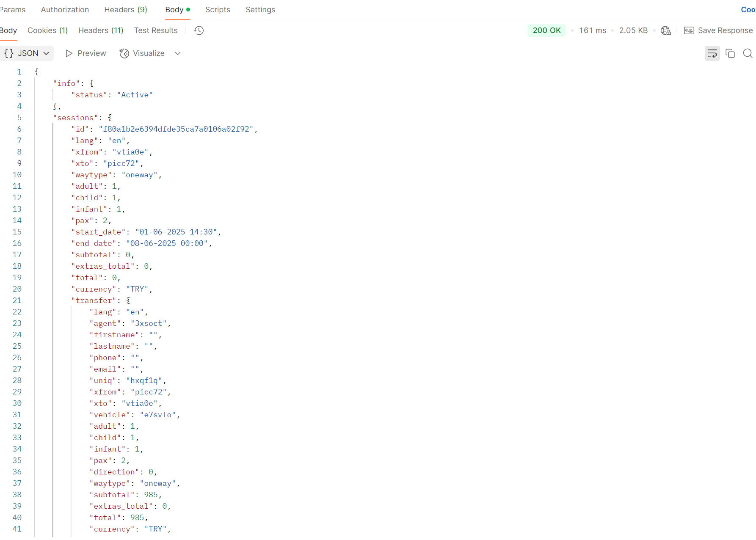The width and height of the screenshot is (756, 540).
Task: Show the Test Results tab
Action: (156, 30)
